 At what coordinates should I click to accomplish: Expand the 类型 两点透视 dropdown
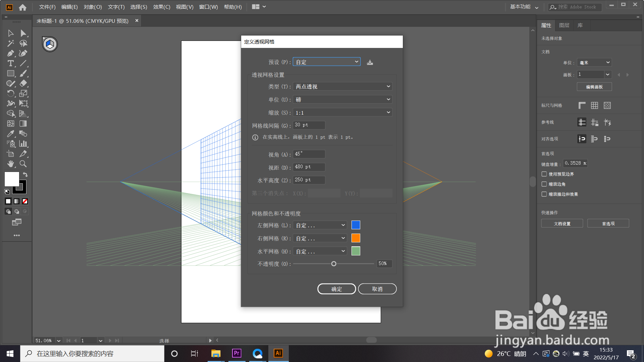click(342, 86)
